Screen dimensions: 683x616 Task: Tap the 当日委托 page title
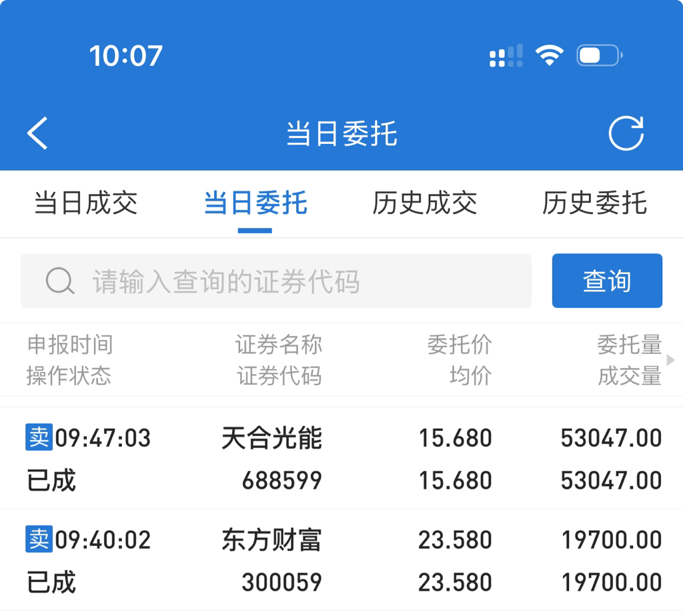[341, 133]
